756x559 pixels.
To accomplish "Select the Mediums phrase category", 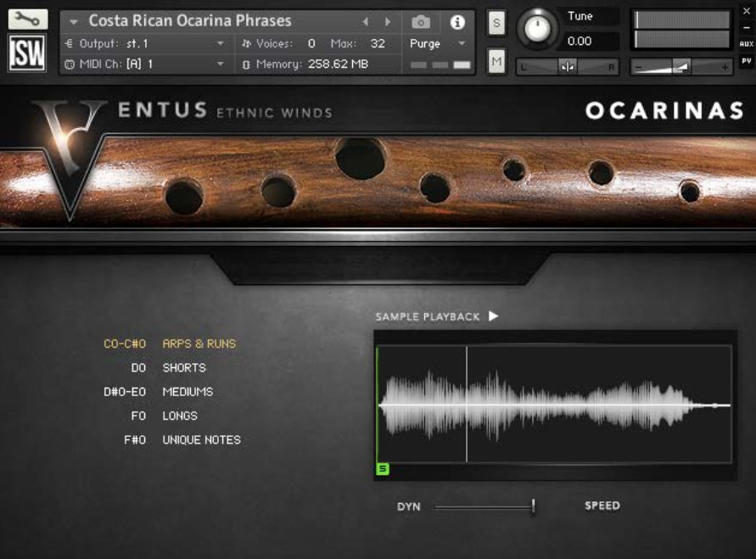I will [188, 392].
